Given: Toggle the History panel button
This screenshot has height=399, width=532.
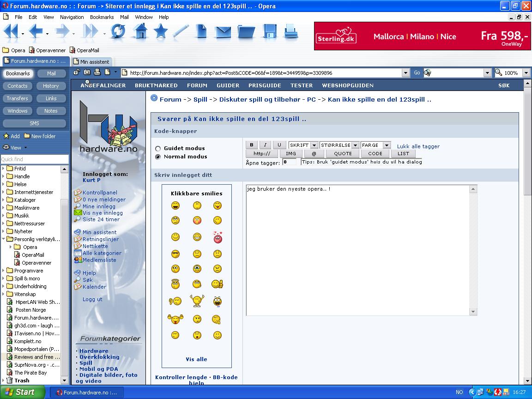Looking at the screenshot, I should (51, 86).
